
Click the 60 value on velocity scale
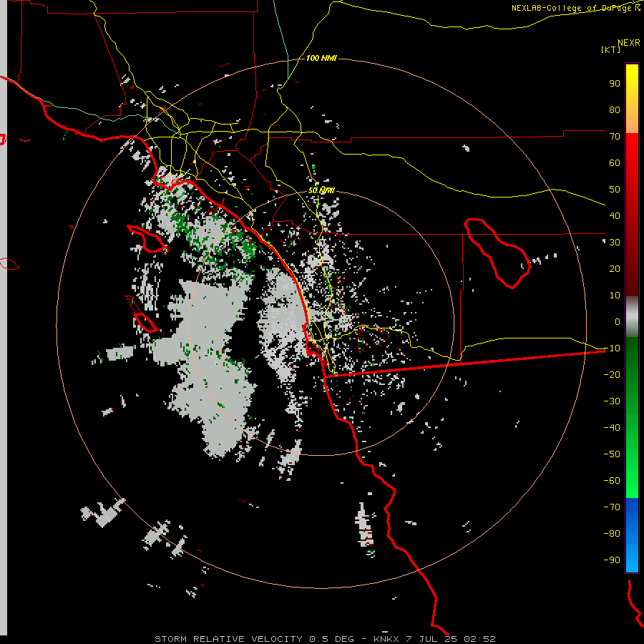click(615, 163)
